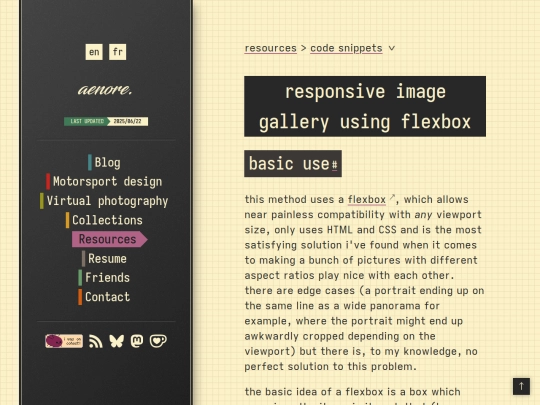Viewport: 540px width, 405px height.
Task: Navigate to Collections
Action: (x=104, y=220)
